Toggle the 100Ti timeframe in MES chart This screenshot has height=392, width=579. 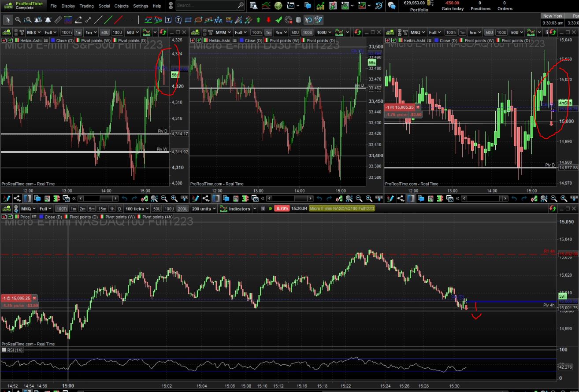(x=66, y=32)
